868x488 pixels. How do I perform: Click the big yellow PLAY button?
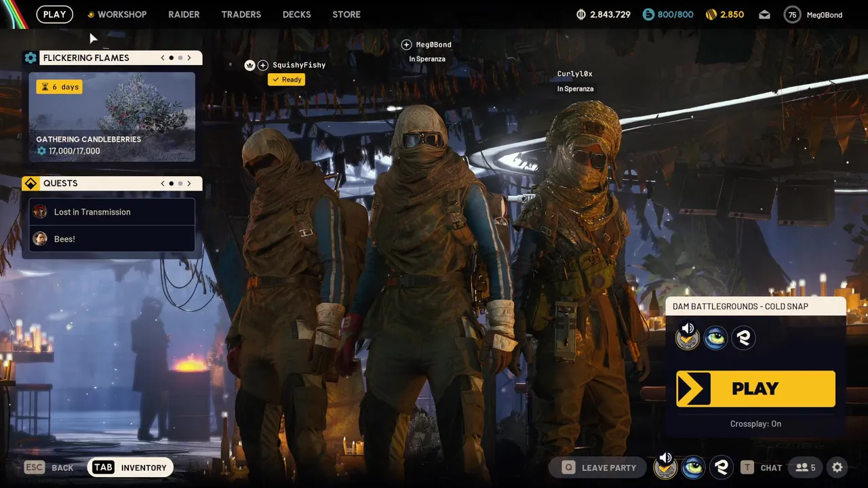pos(755,388)
